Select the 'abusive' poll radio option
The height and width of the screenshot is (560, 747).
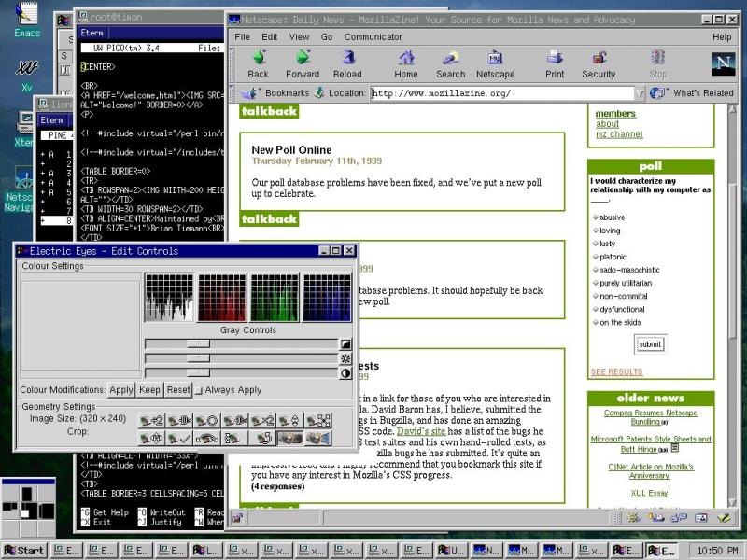(594, 217)
